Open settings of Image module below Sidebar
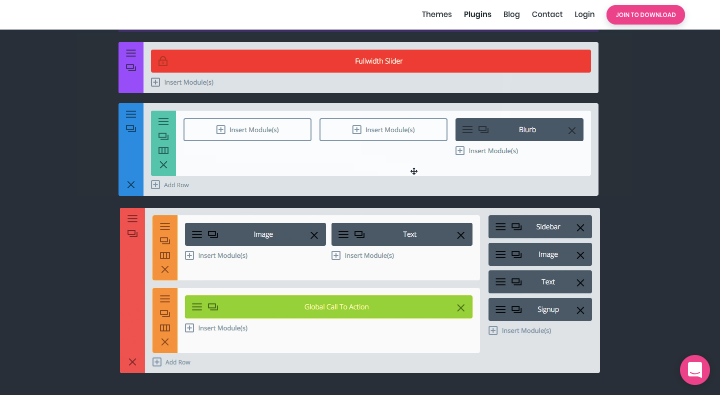This screenshot has height=395, width=720. pyautogui.click(x=501, y=254)
